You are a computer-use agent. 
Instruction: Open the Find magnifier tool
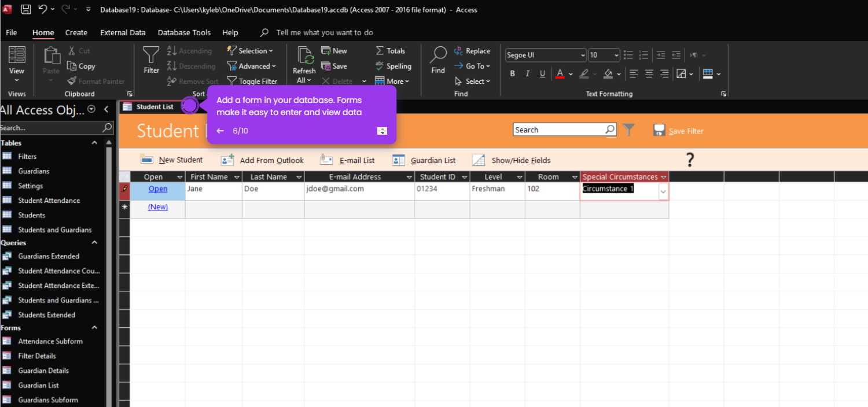tap(438, 61)
